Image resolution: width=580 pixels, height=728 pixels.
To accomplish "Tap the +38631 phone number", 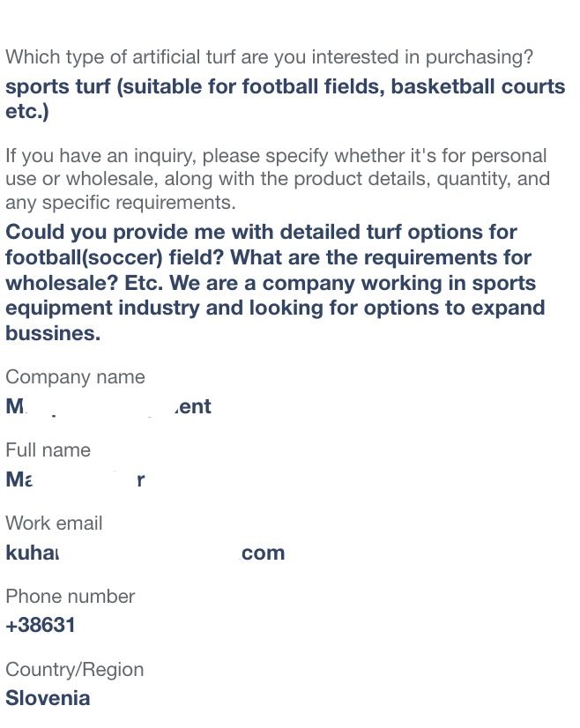I will (41, 626).
